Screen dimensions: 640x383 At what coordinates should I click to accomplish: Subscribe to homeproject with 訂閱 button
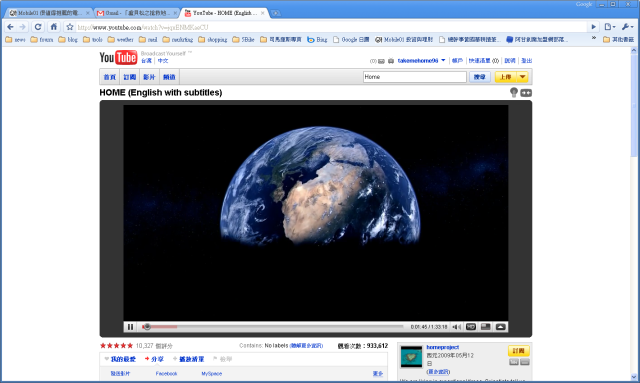pyautogui.click(x=519, y=351)
